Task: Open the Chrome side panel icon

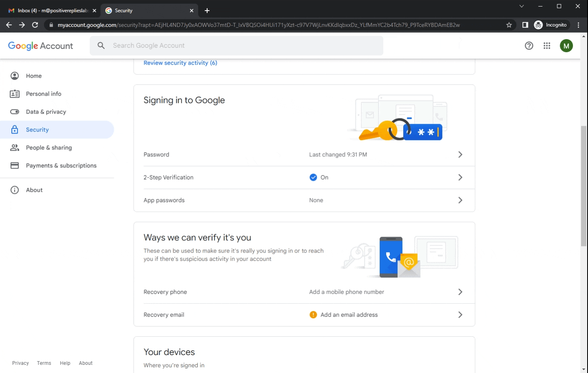Action: [525, 25]
